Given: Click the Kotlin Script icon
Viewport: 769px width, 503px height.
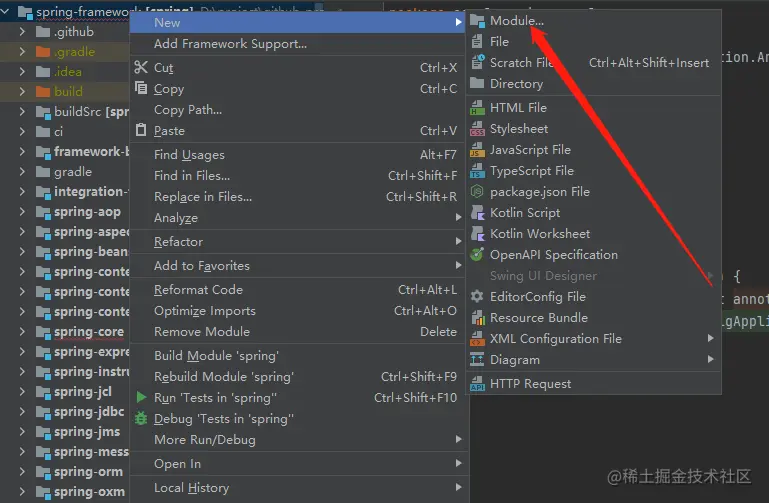Looking at the screenshot, I should click(x=477, y=212).
